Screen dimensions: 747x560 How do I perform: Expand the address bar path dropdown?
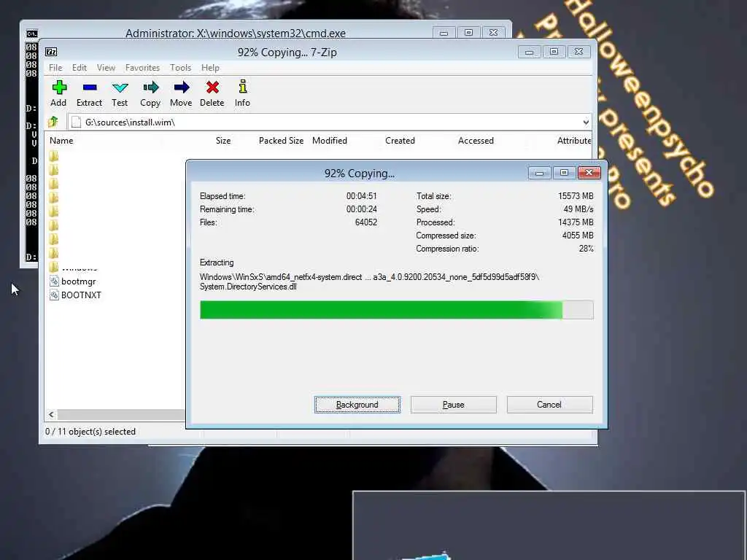tap(586, 122)
